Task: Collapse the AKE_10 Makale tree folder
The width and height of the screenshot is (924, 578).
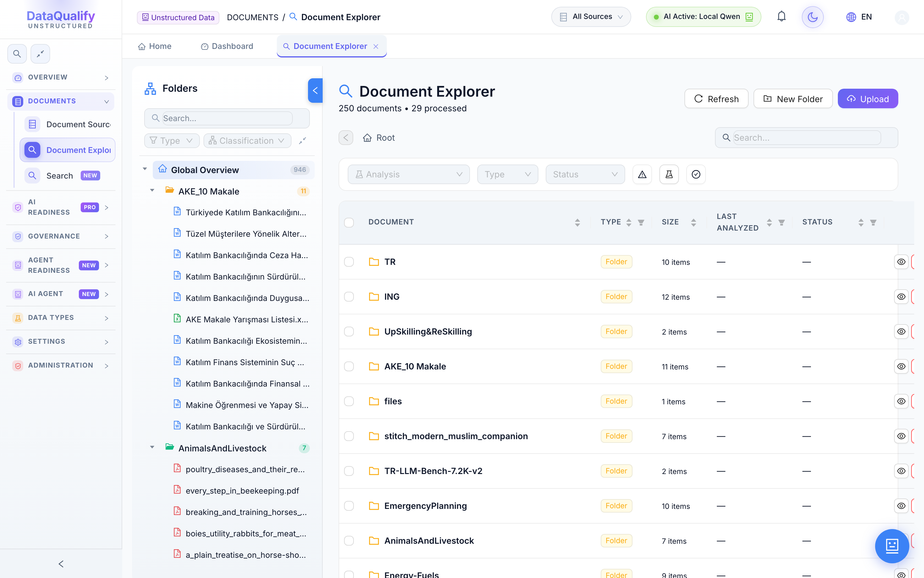Action: point(152,190)
